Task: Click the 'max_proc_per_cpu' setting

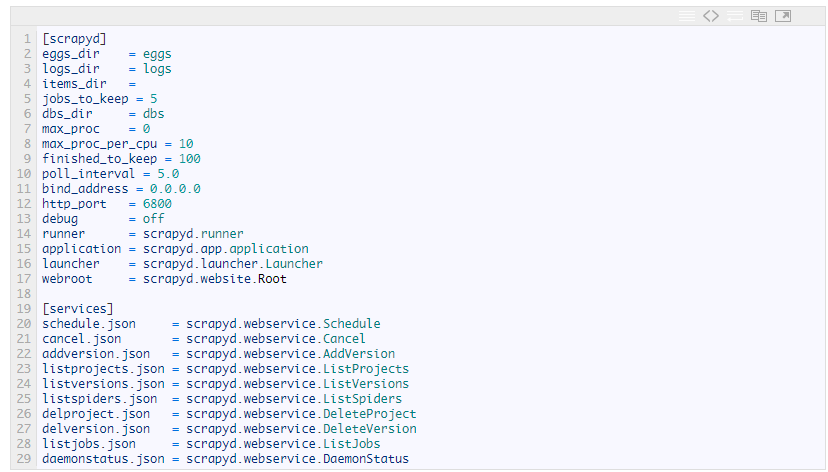Action: pyautogui.click(x=99, y=144)
